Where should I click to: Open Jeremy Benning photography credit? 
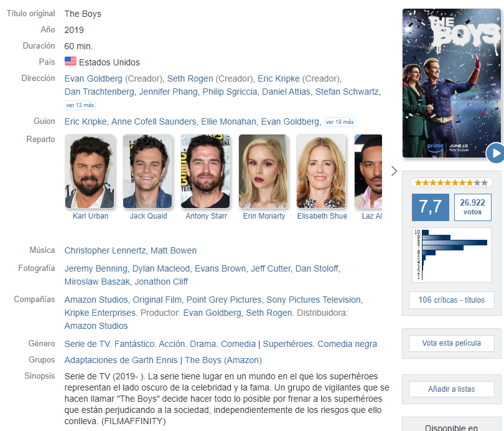(x=96, y=268)
